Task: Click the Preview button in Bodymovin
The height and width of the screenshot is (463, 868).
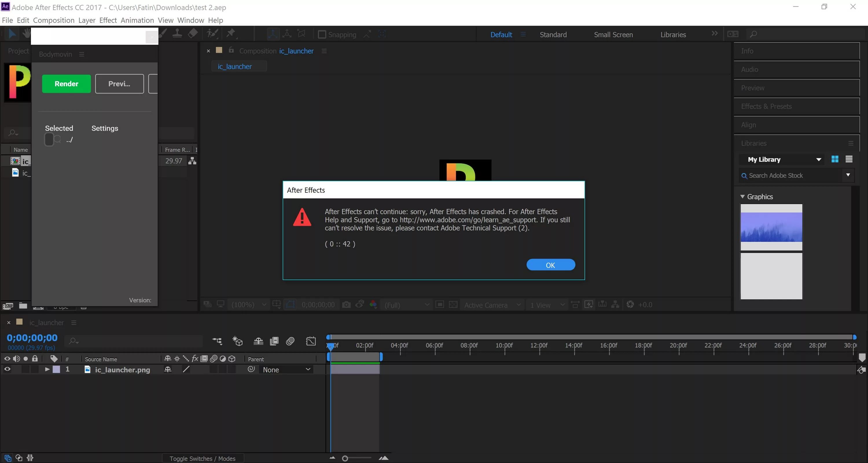Action: coord(119,84)
